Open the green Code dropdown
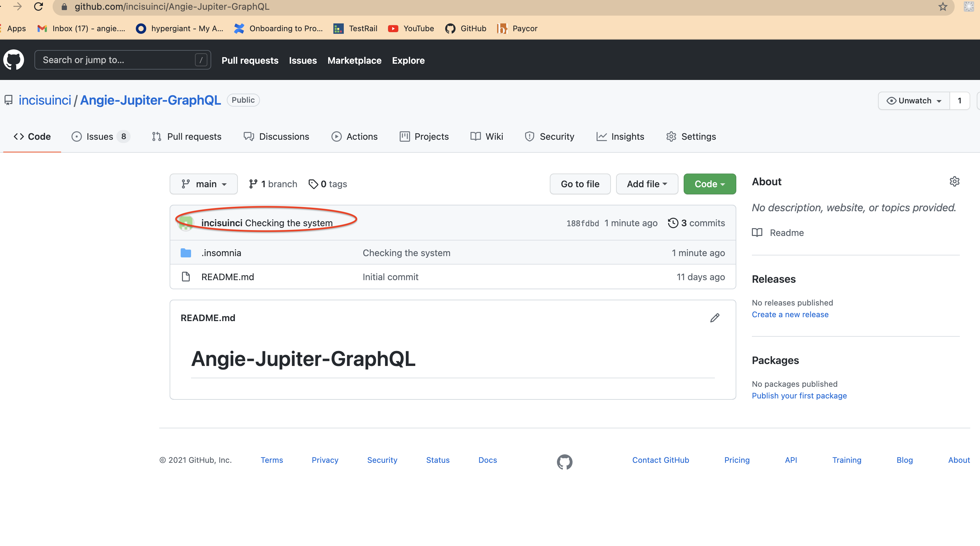Screen dimensions: 980x546 pos(709,184)
